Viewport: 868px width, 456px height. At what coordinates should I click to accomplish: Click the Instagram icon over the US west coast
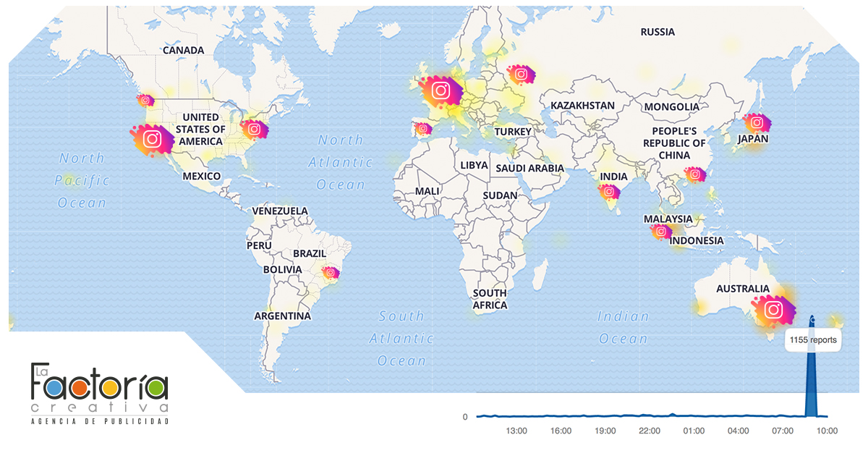pos(152,138)
